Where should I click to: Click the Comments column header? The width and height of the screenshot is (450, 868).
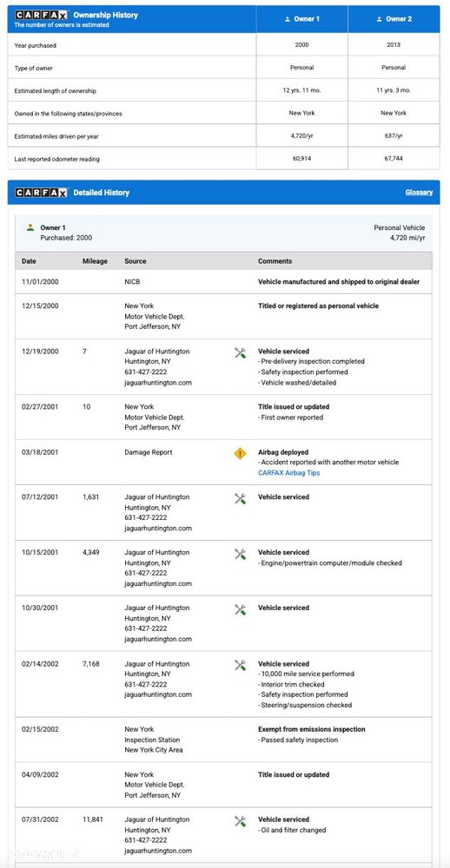coord(275,260)
